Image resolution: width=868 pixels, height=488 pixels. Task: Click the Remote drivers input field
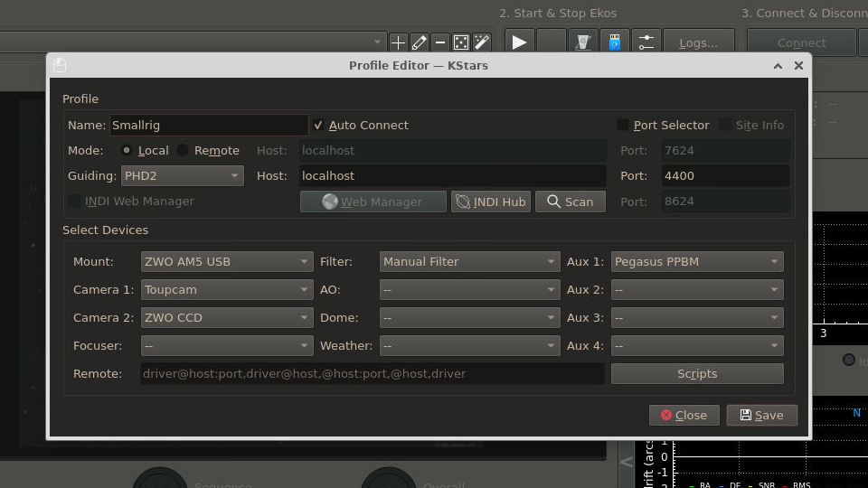click(372, 373)
